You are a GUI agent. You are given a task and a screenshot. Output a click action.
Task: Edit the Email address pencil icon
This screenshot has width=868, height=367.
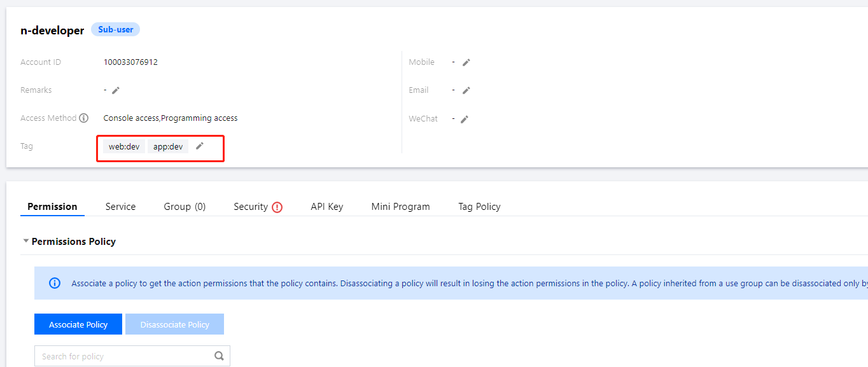(x=466, y=90)
